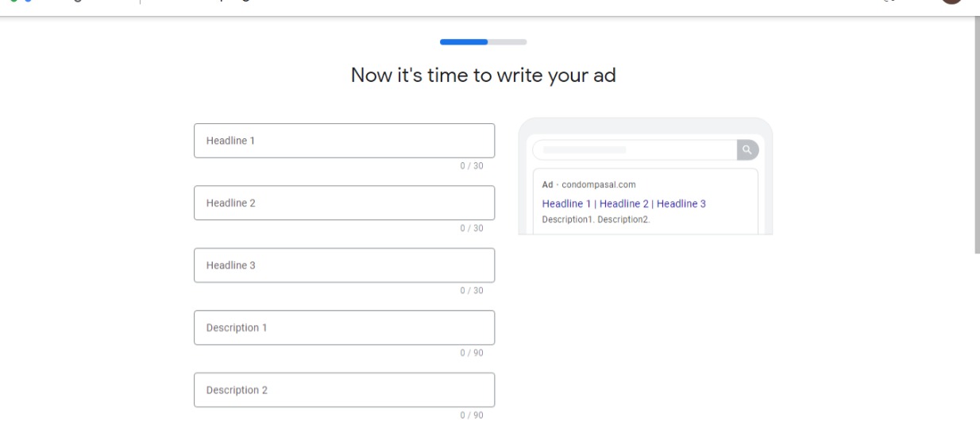Open the profile avatar in top-right corner
The image size is (980, 445).
pos(951,2)
